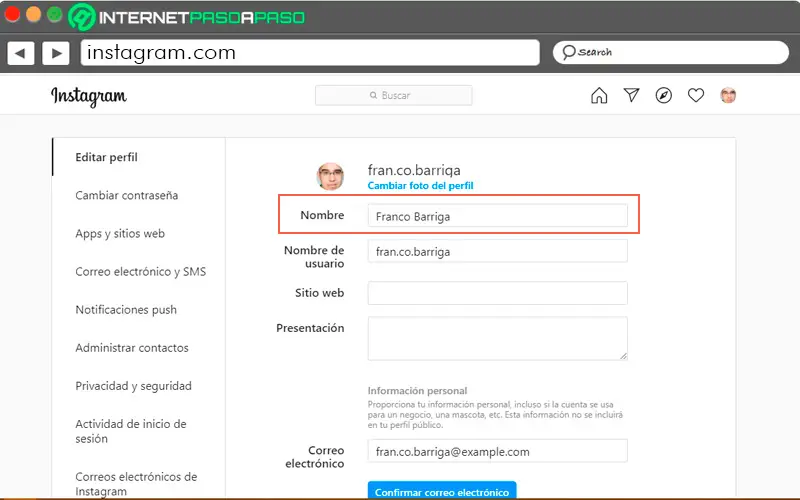Open profile avatar in Instagram navbar
Screen dimensions: 800x500
(728, 95)
